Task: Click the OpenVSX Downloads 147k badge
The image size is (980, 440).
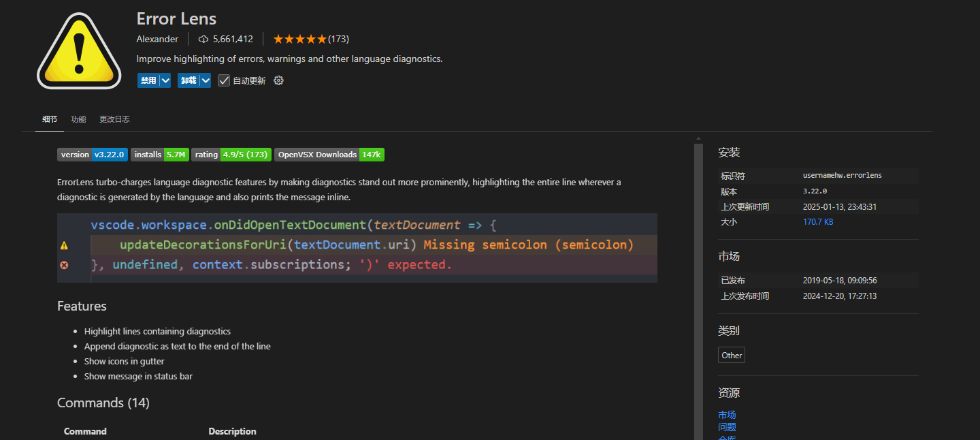Action: (x=329, y=155)
